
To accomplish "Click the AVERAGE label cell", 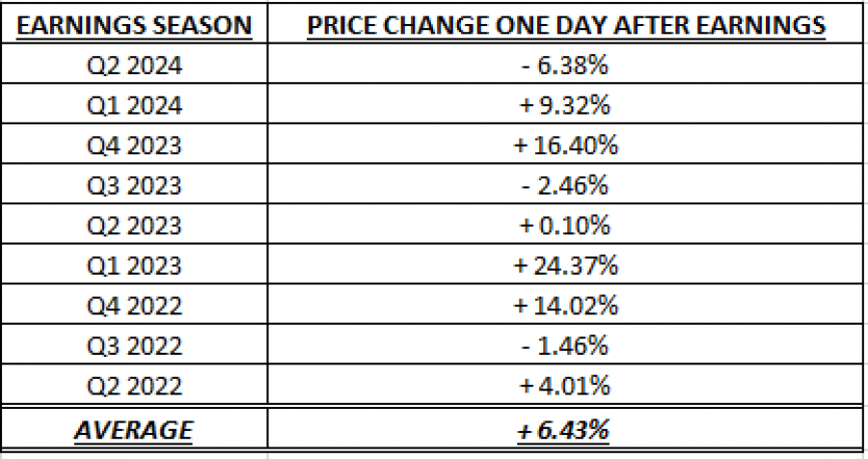I will [134, 430].
